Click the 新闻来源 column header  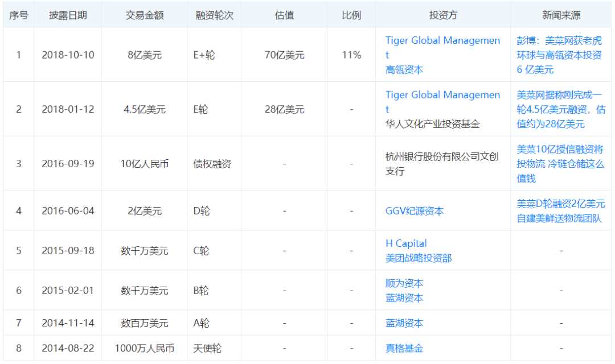click(561, 15)
